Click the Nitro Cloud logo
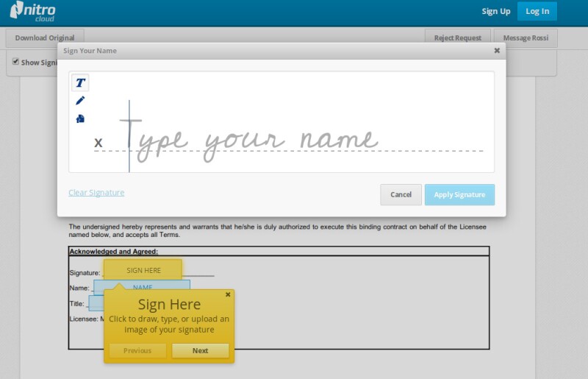 pos(34,12)
